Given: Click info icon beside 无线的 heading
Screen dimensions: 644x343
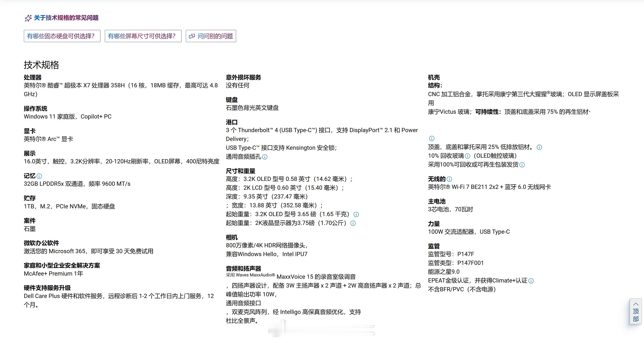Looking at the screenshot, I should 449,179.
